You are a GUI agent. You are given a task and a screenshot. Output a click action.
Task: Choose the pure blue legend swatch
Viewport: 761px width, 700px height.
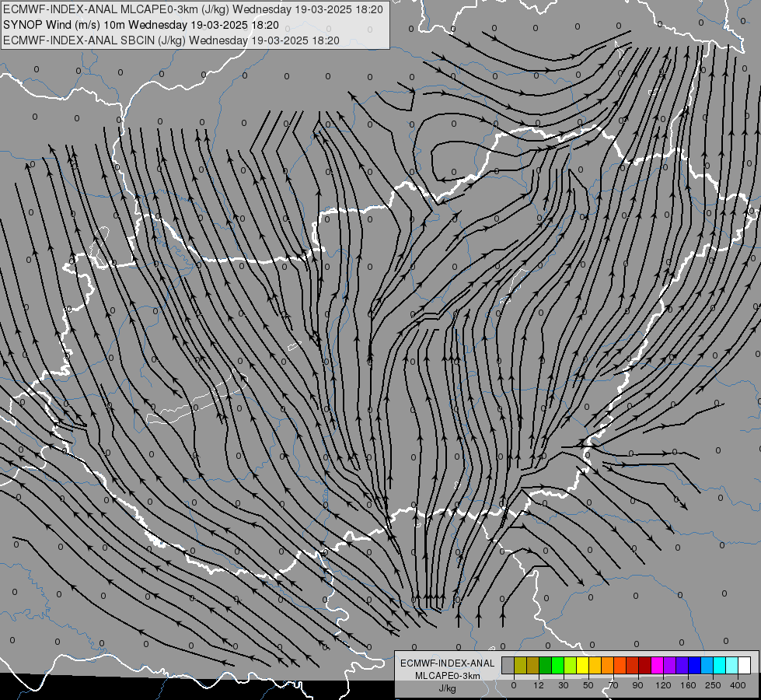click(694, 665)
